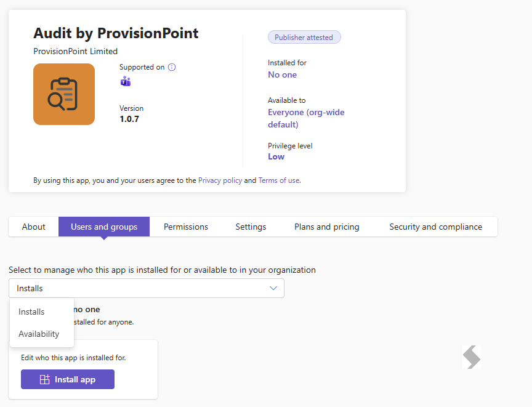Select the Users and groups tab
The width and height of the screenshot is (532, 407).
pyautogui.click(x=104, y=227)
